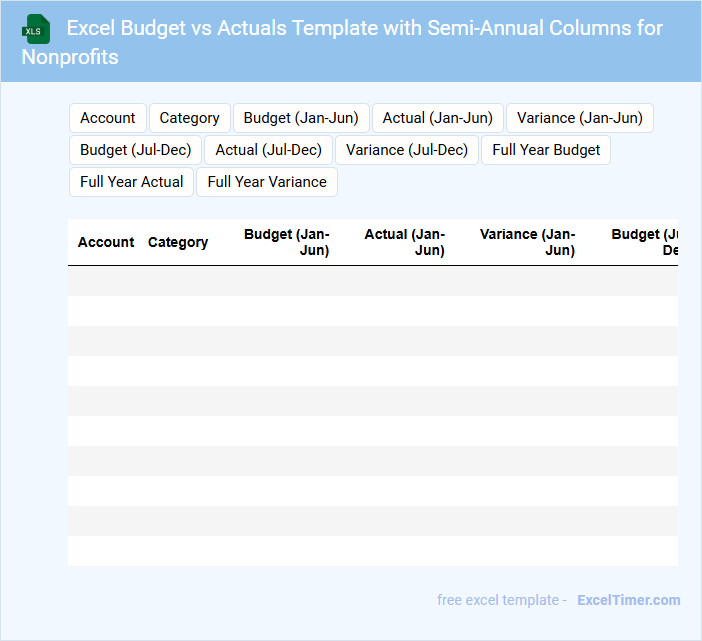The height and width of the screenshot is (641, 702).
Task: Pick the Variance (Jul-Dec) tag
Action: coord(407,150)
